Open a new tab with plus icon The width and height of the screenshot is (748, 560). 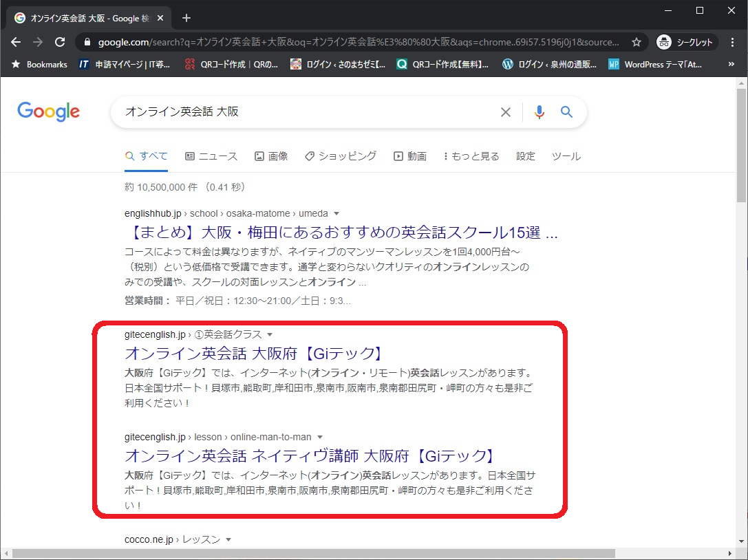tap(186, 18)
